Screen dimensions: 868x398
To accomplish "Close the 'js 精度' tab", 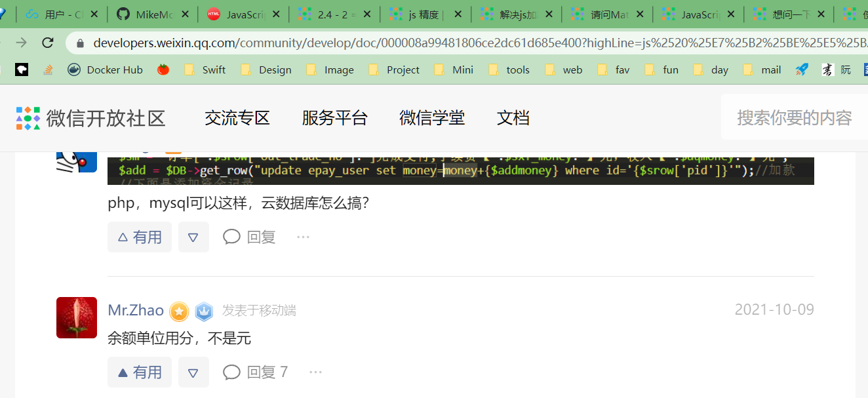I will point(458,14).
